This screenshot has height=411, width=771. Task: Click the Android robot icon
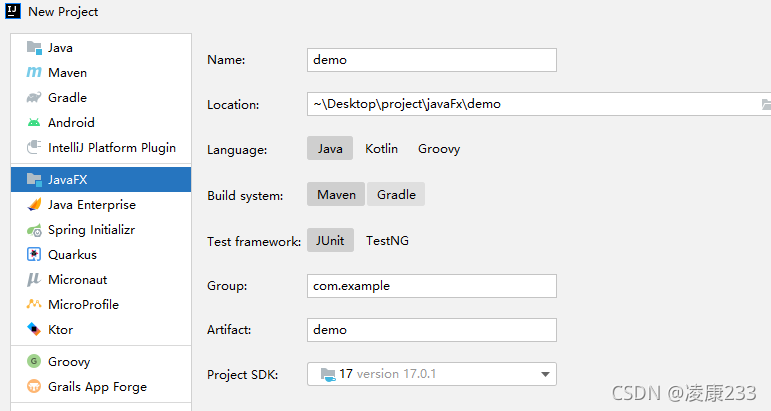[x=34, y=122]
